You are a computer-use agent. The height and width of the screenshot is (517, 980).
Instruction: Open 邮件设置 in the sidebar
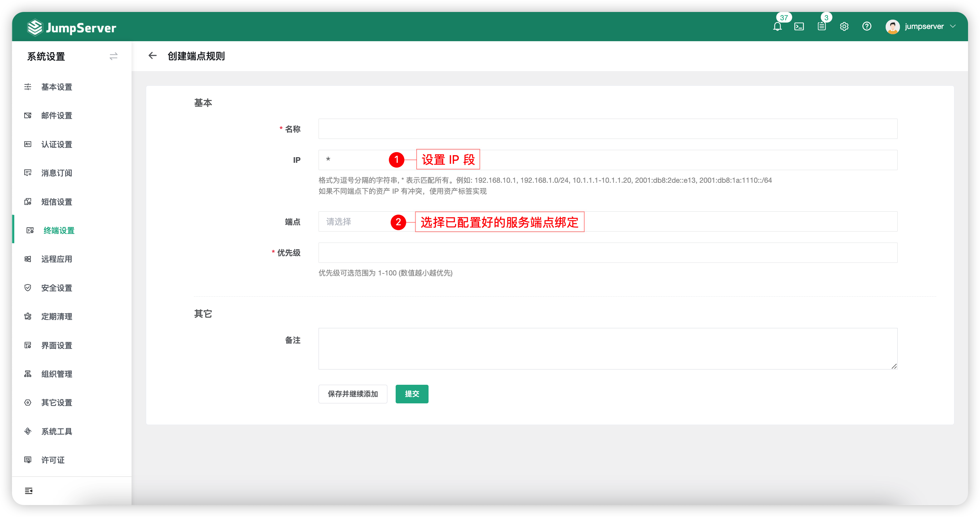click(56, 115)
